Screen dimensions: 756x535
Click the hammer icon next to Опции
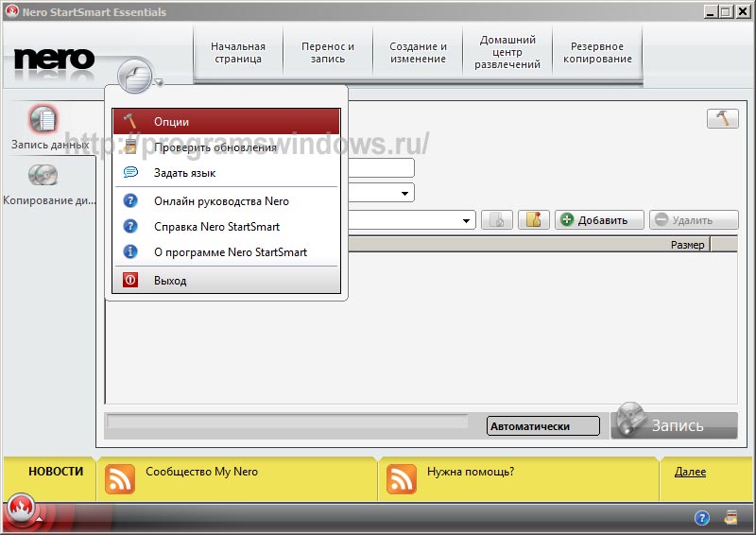[x=129, y=121]
